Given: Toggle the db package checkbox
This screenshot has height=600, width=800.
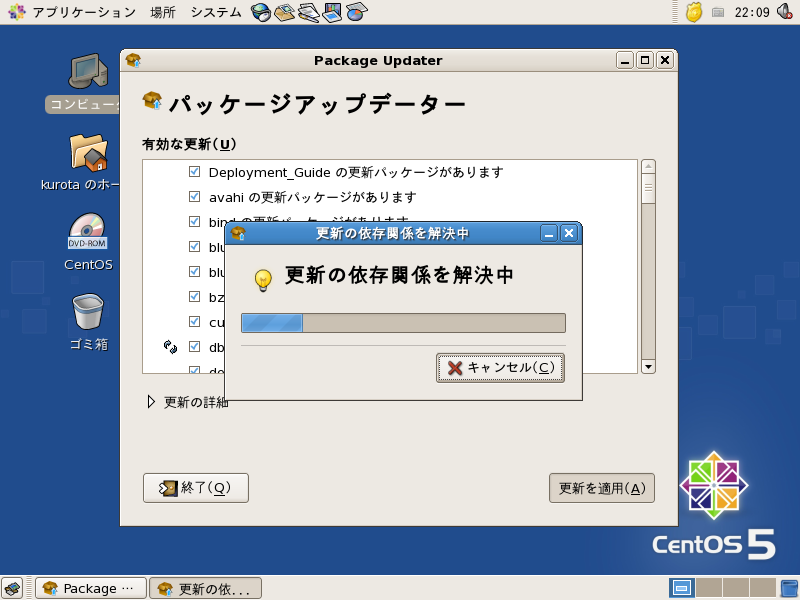Looking at the screenshot, I should click(x=194, y=346).
